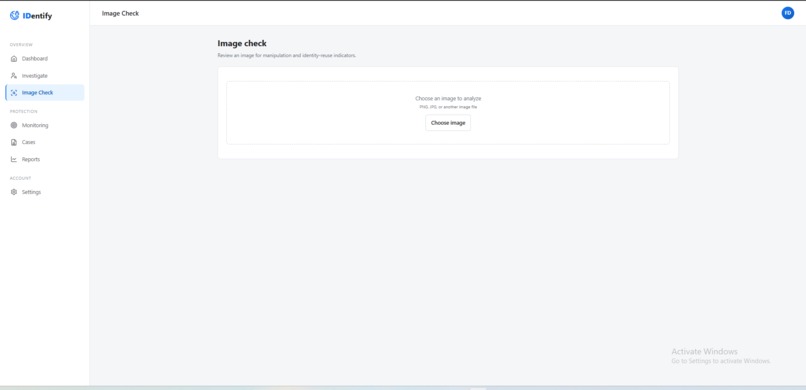Click the OVERVIEW section label
Screen dimensions: 806x390
click(21, 45)
